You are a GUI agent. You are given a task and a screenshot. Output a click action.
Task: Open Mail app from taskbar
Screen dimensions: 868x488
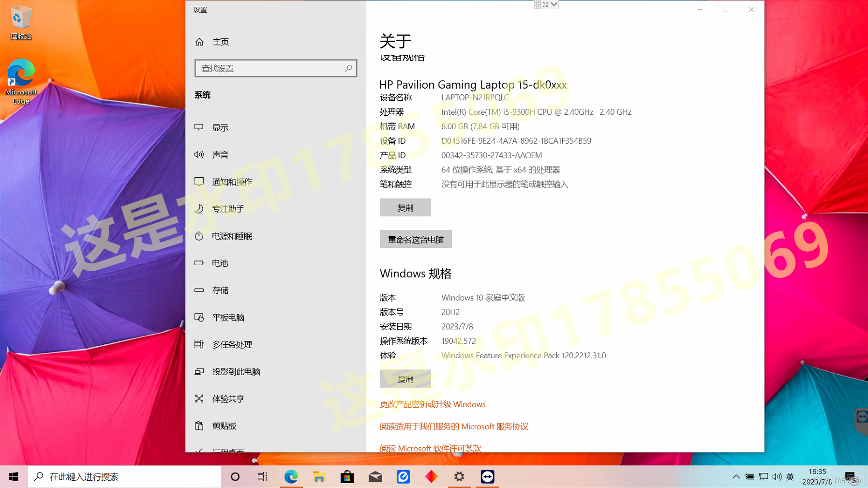pyautogui.click(x=375, y=477)
